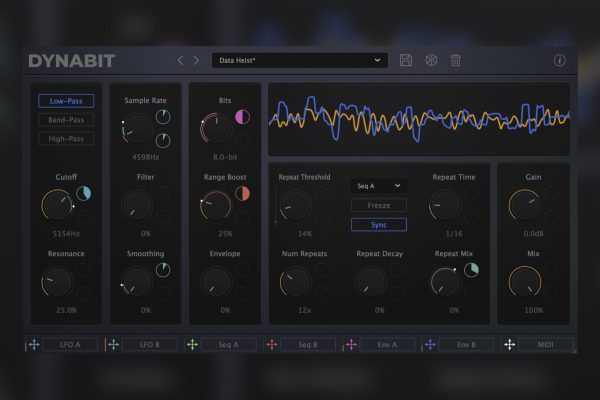Open the Data Heist preset dropdown
This screenshot has height=400, width=600.
pos(300,60)
